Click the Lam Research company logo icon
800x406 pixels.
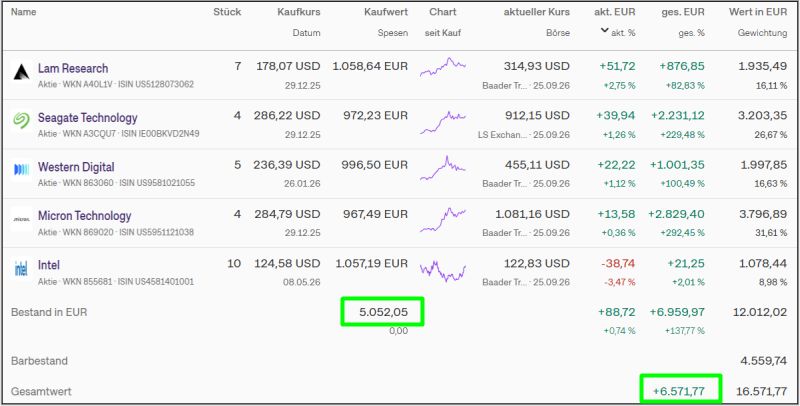[21, 73]
